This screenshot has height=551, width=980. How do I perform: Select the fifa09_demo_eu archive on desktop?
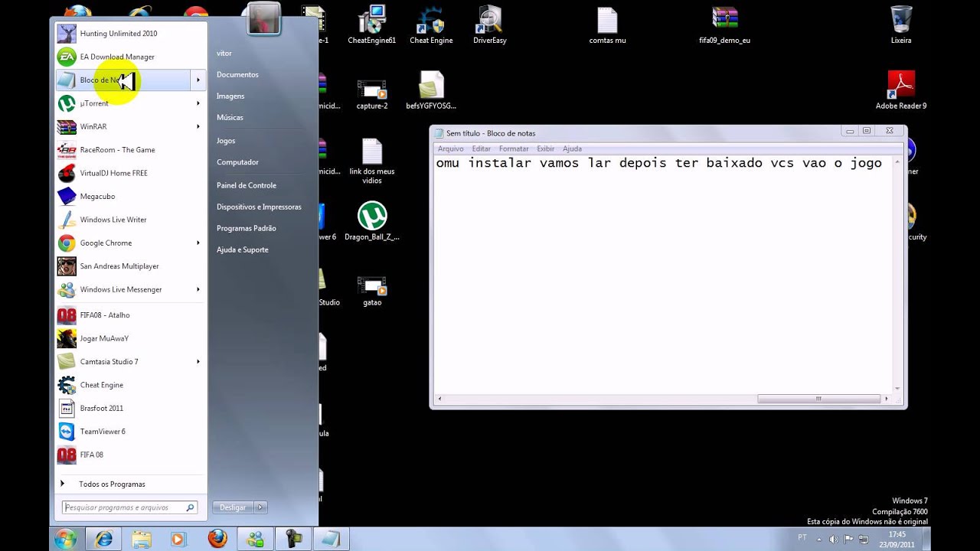[724, 25]
